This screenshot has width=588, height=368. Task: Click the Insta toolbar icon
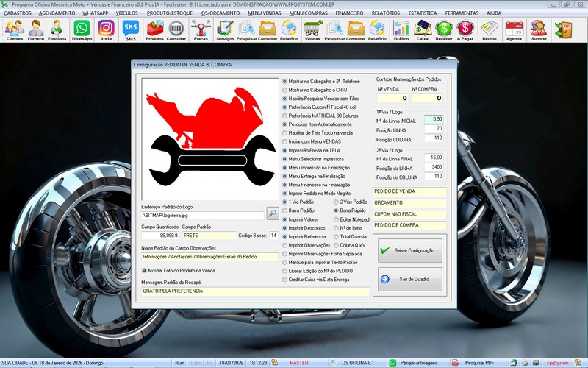coord(106,29)
